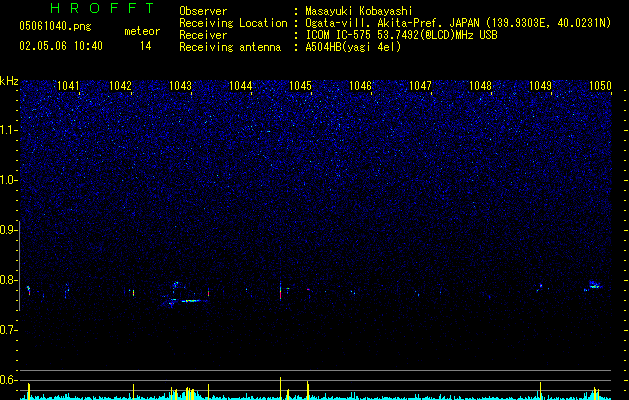Click the HROFFT title text
Viewport: 629px width, 400px height.
click(x=102, y=8)
